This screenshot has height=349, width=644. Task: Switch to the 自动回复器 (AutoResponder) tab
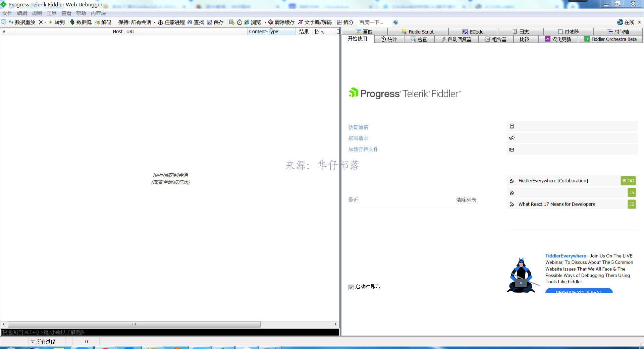pyautogui.click(x=456, y=39)
